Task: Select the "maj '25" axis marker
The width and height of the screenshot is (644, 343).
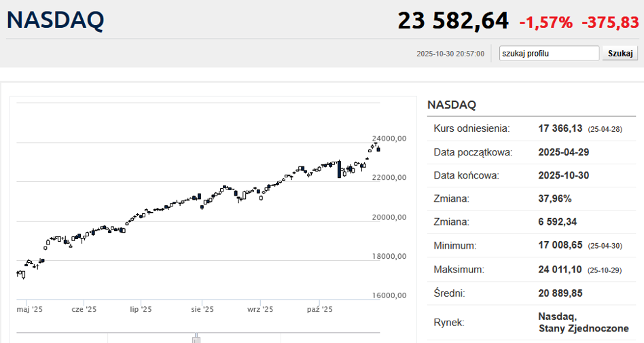Action: click(30, 309)
